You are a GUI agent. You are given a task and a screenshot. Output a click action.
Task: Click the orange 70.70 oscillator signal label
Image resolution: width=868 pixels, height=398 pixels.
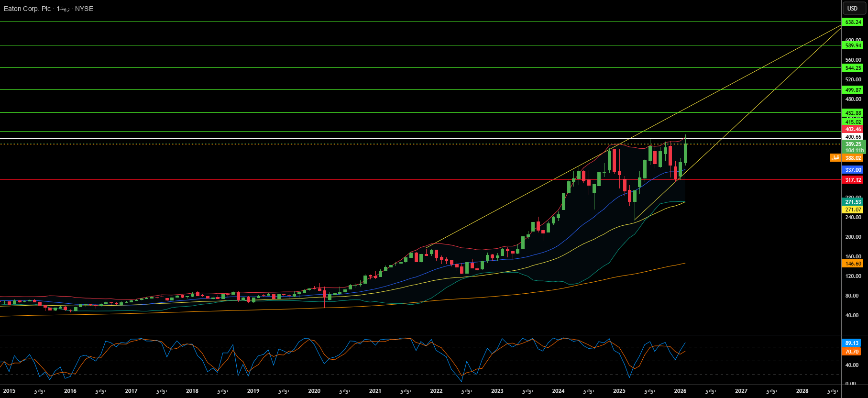[x=851, y=352]
